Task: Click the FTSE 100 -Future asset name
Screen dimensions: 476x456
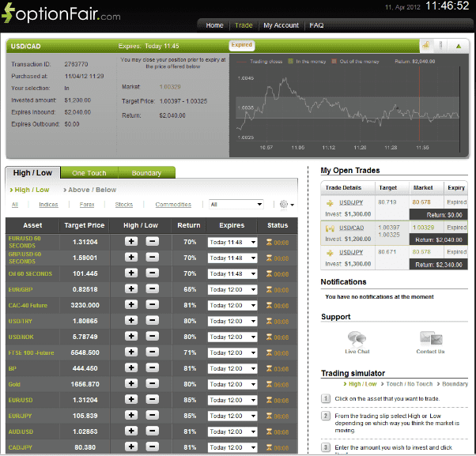Action: (31, 352)
